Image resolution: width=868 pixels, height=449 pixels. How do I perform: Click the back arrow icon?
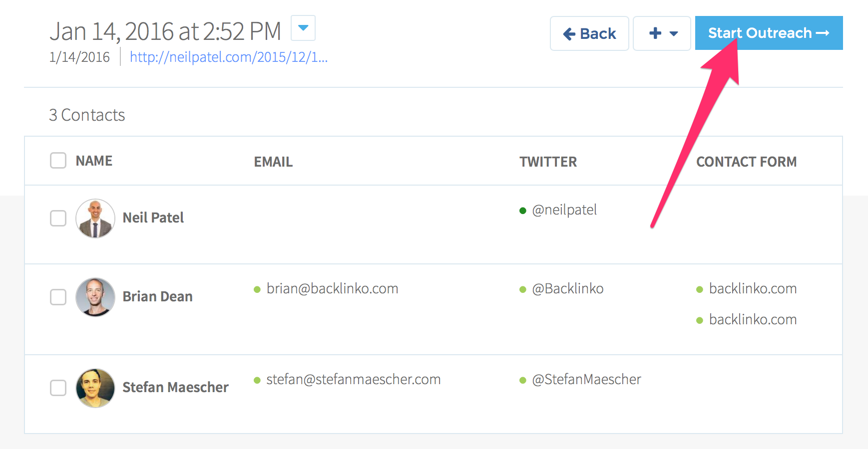[x=569, y=34]
